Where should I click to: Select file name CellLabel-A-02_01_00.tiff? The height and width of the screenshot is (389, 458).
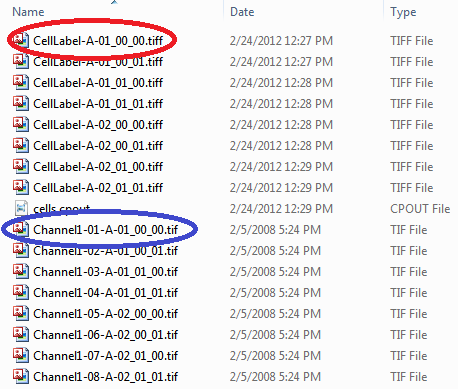coord(98,167)
